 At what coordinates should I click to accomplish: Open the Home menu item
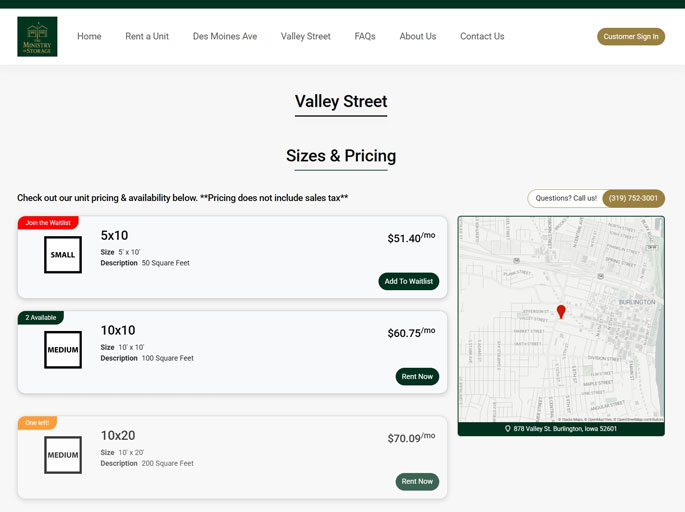pos(89,37)
